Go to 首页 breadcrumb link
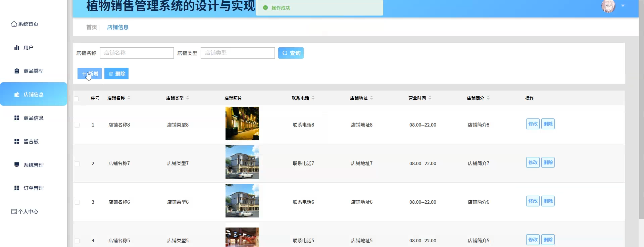Image resolution: width=644 pixels, height=247 pixels. [92, 27]
